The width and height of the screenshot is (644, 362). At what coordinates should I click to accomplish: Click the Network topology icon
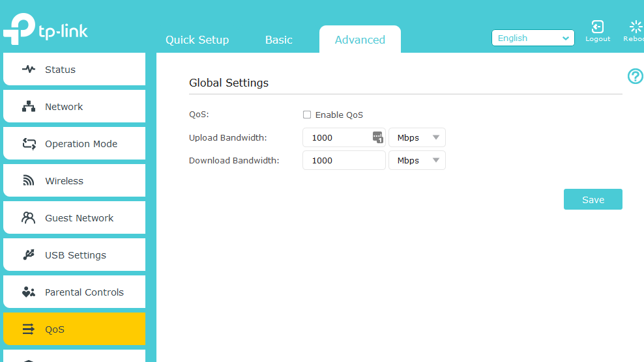(29, 107)
